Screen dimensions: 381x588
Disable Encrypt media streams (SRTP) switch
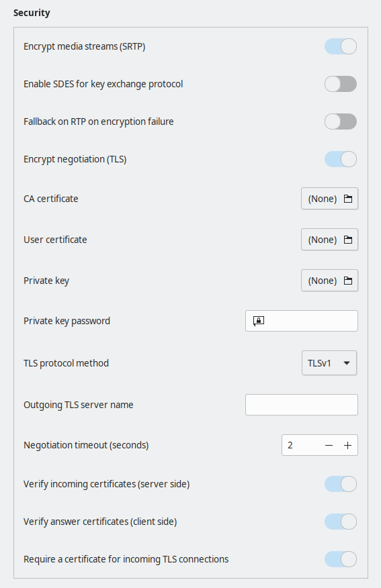[341, 46]
